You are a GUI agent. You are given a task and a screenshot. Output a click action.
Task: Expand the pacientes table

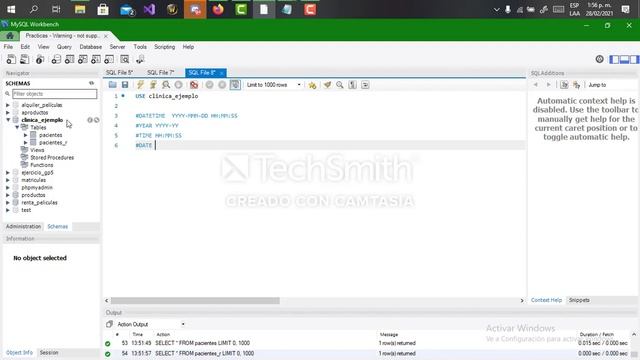(26, 135)
